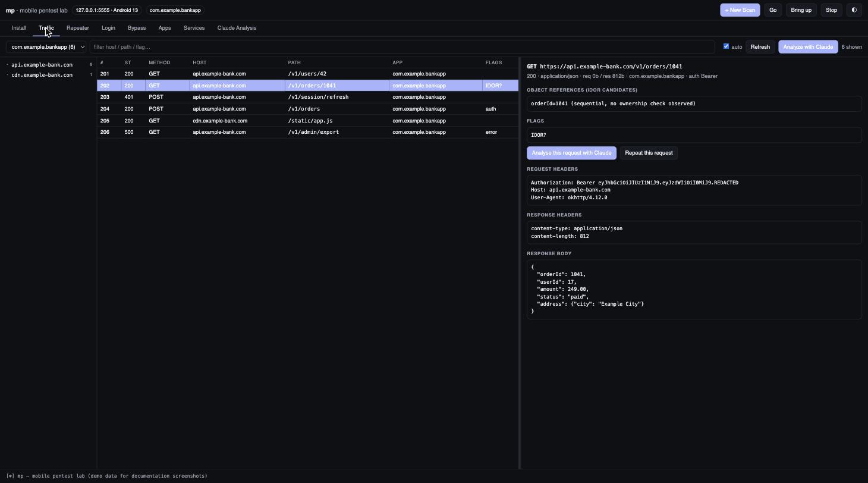
Task: Expand the cdn.example-bank.com host entry
Action: tap(42, 75)
